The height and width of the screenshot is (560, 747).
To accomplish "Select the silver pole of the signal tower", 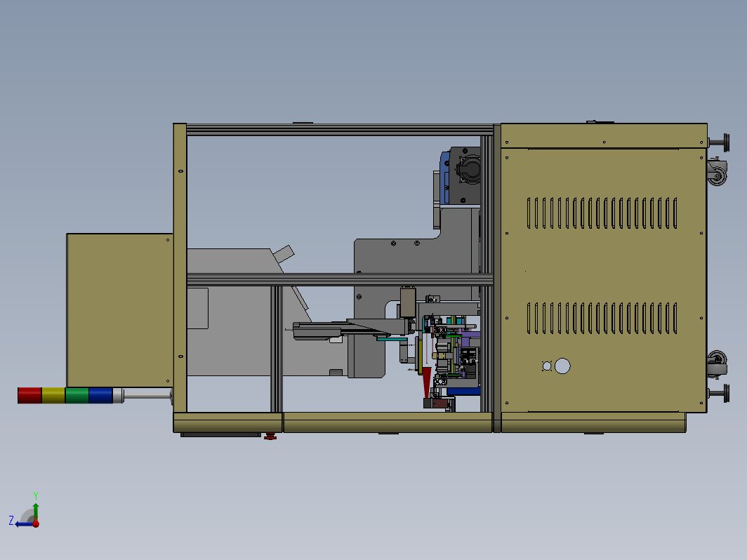I will [x=147, y=395].
